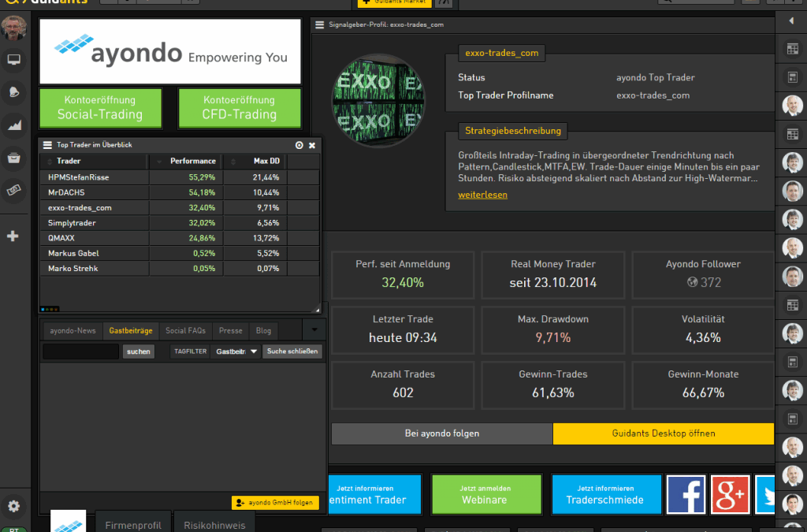807x532 pixels.
Task: Click the search input field beside suchen
Action: coord(80,352)
